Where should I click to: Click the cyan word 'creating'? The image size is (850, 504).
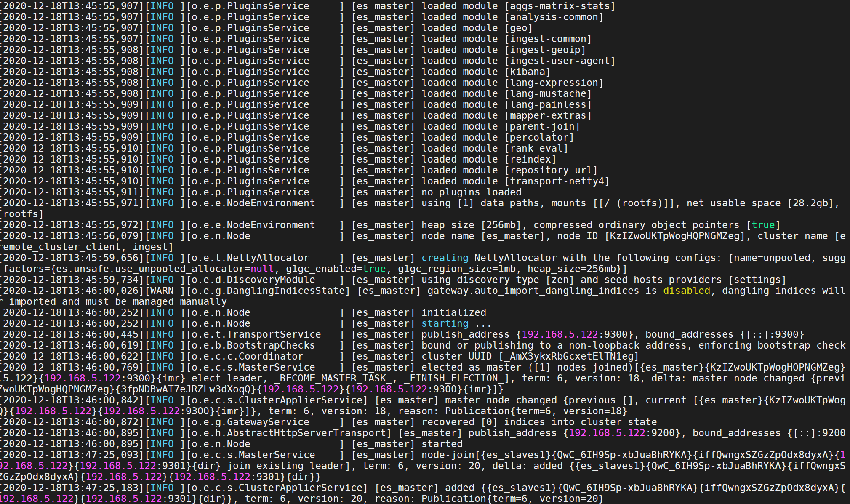point(445,258)
